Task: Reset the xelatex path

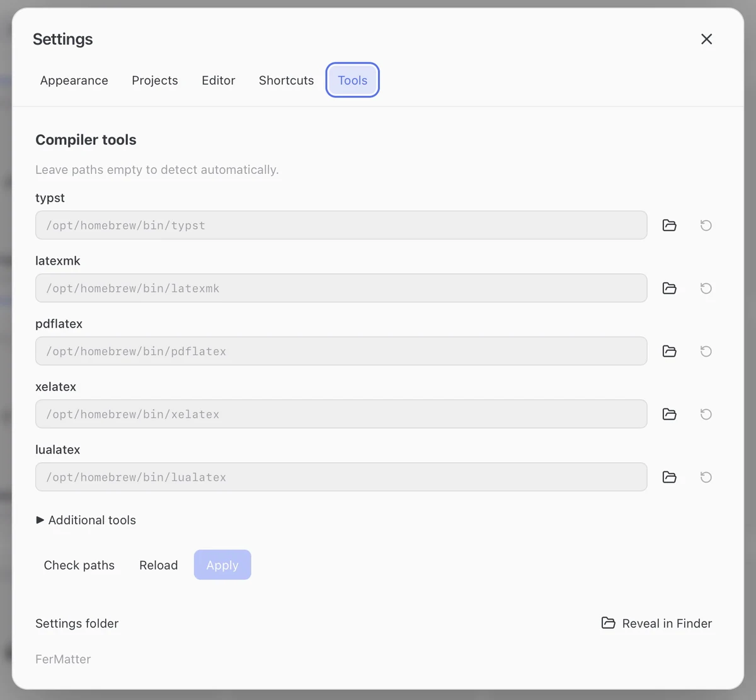Action: [706, 415]
